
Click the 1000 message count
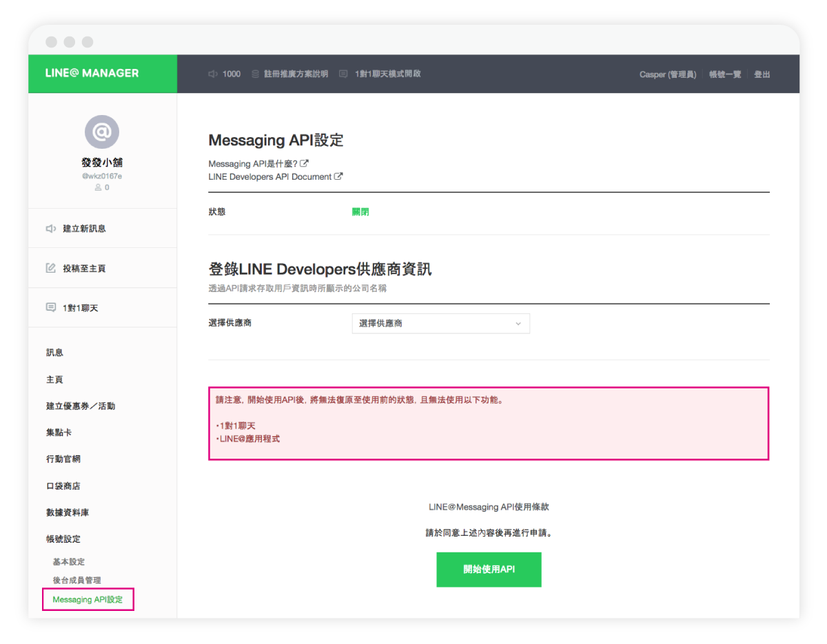pos(232,74)
